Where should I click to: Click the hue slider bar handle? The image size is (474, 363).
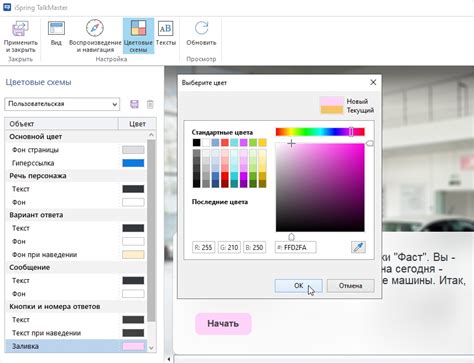point(351,132)
